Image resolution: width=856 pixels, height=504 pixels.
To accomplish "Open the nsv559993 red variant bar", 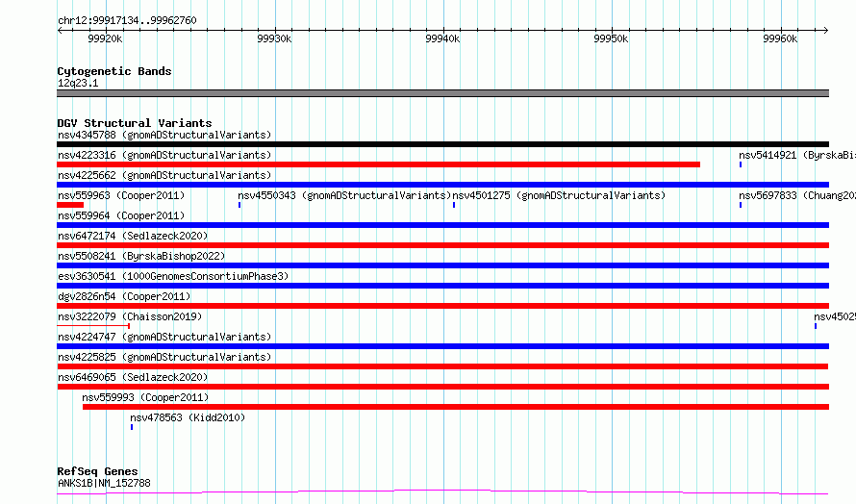I will (456, 407).
